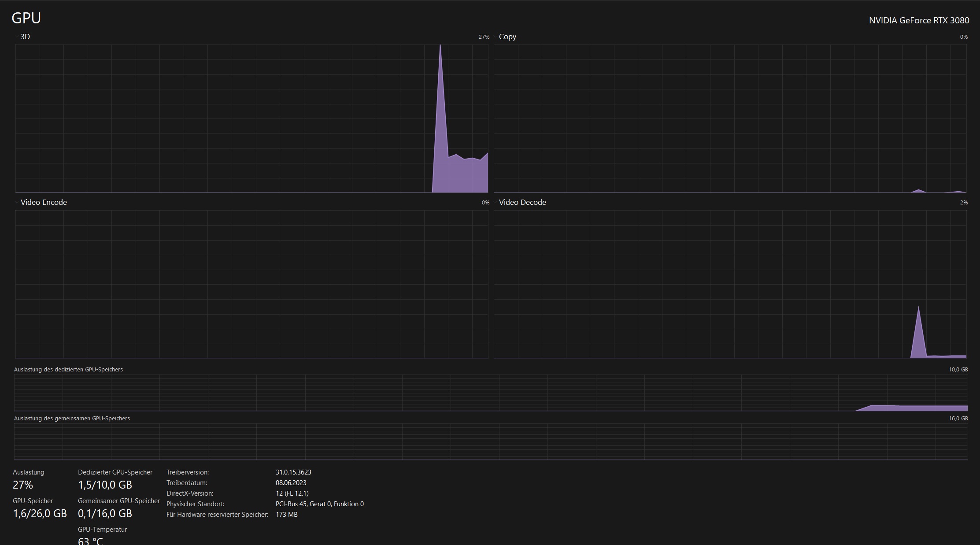Click the Treiberversion 31.0.15.3623 value
The image size is (980, 545).
pos(293,472)
